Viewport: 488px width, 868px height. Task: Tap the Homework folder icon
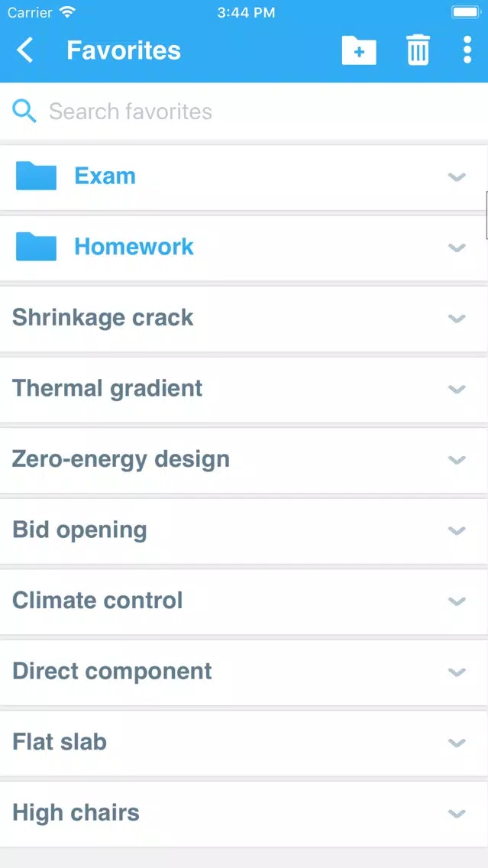click(x=36, y=246)
